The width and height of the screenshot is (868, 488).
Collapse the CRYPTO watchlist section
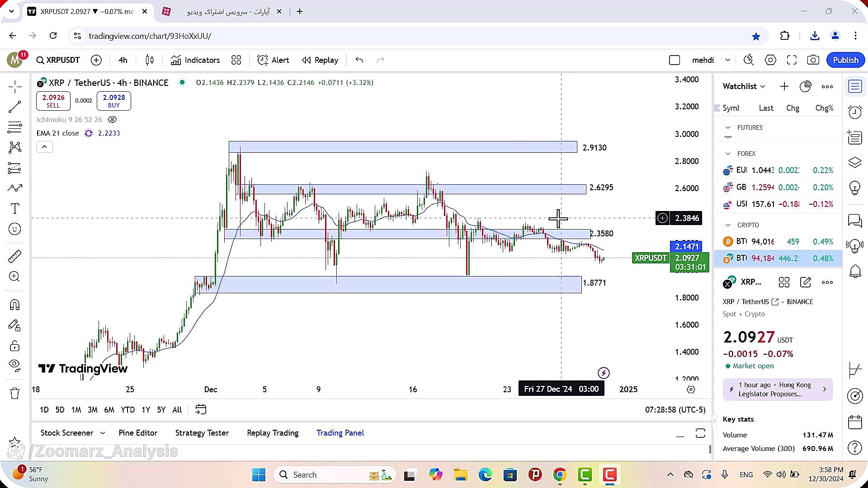tap(728, 225)
